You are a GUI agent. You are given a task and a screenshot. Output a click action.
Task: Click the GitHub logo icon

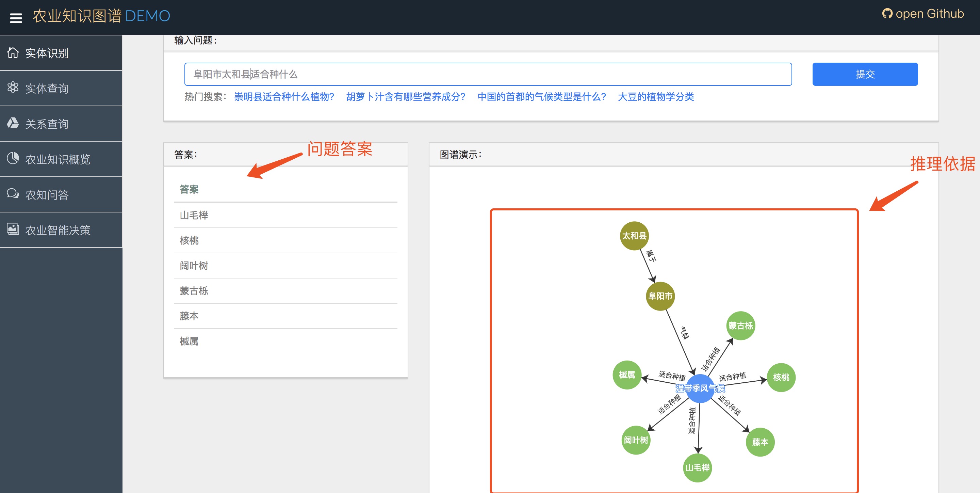pos(887,14)
